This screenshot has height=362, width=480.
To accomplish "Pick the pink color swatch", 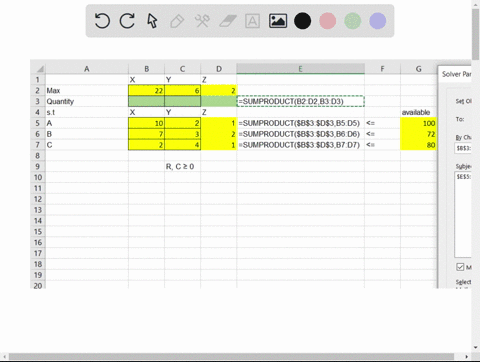I will click(328, 21).
